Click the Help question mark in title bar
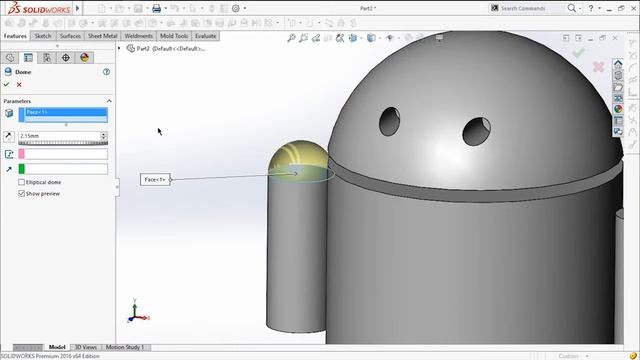This screenshot has width=640, height=360. tap(591, 8)
